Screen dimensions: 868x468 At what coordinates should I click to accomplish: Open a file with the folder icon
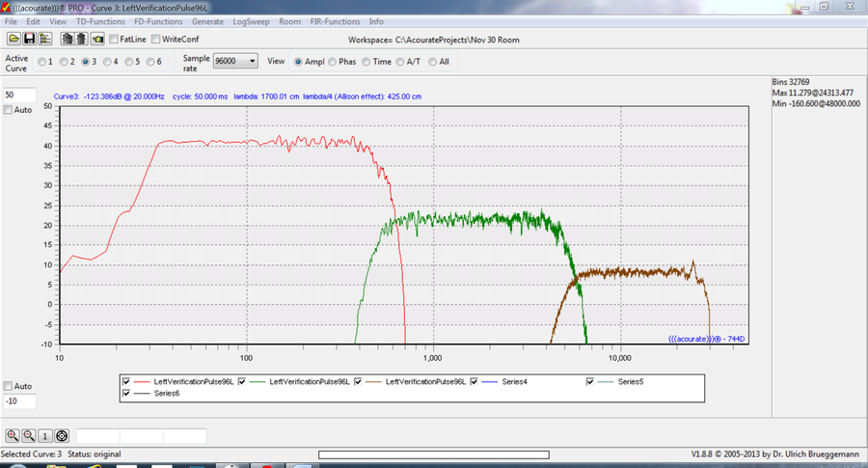point(14,39)
